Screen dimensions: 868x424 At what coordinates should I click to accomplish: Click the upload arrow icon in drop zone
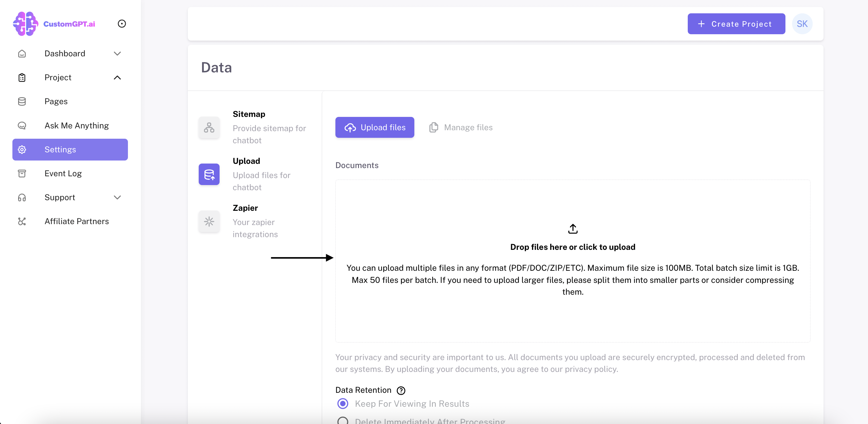point(573,229)
